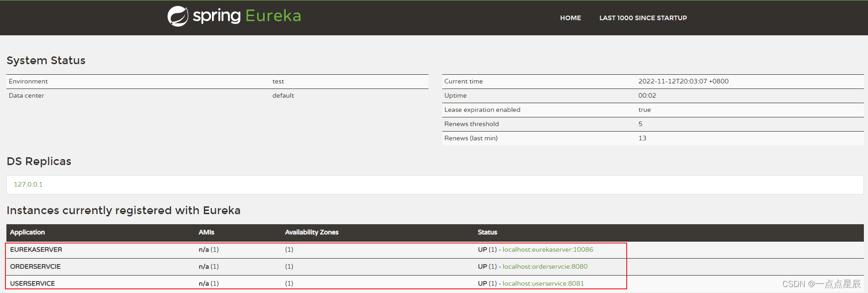Open localhost:eurekaserver:10086 instance link
Image resolution: width=868 pixels, height=293 pixels.
[548, 249]
